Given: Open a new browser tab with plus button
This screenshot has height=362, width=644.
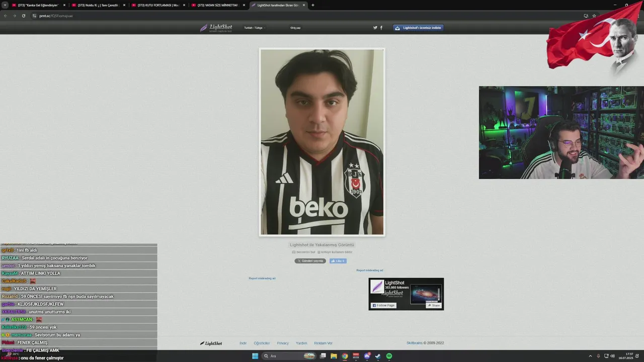Looking at the screenshot, I should tap(313, 5).
